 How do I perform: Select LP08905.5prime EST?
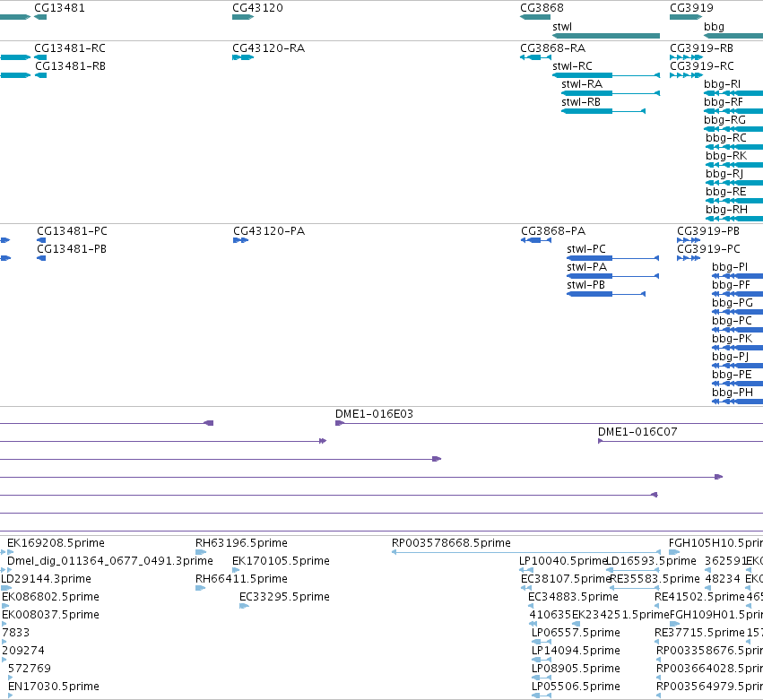tap(576, 669)
